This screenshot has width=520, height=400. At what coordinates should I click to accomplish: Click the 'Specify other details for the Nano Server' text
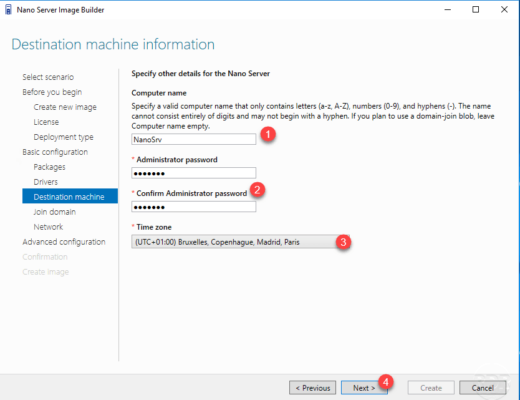[201, 73]
